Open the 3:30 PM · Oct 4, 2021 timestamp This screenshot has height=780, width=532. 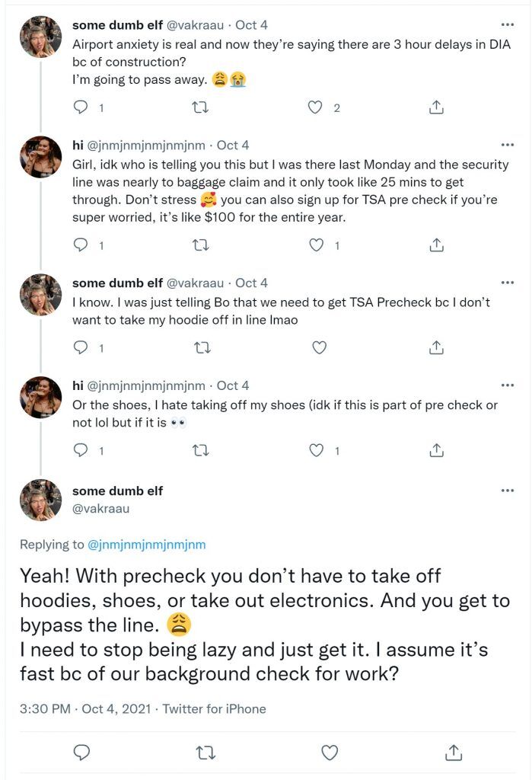tap(85, 709)
